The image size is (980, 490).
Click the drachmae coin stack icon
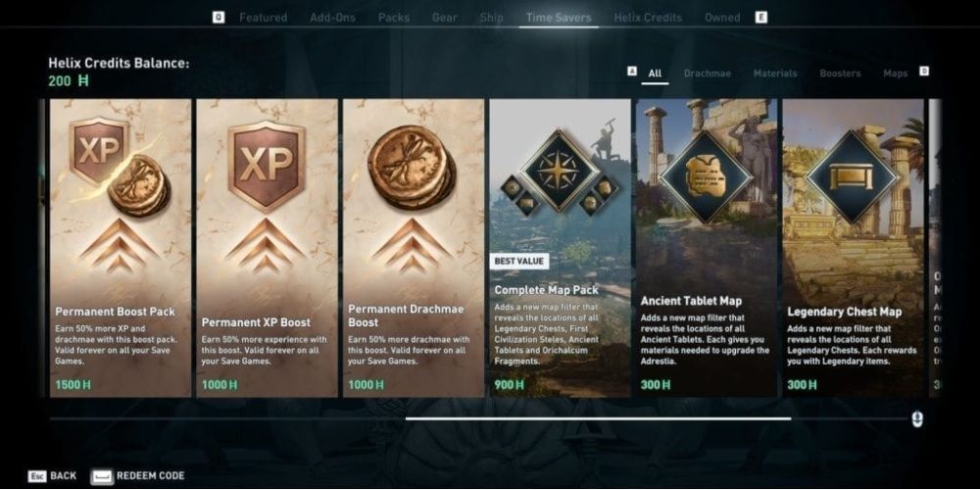(412, 168)
